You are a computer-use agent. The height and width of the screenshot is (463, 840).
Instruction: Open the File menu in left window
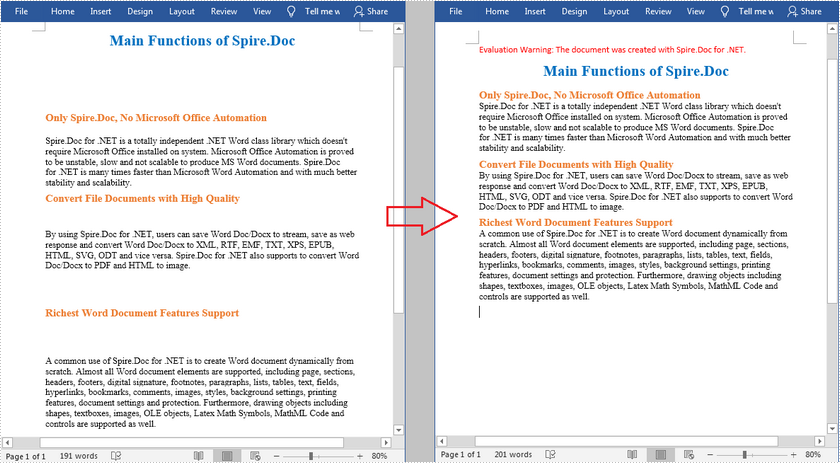point(22,11)
